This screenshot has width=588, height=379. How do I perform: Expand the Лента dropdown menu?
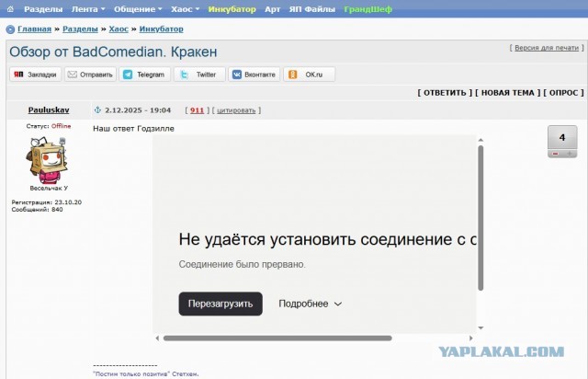point(88,9)
